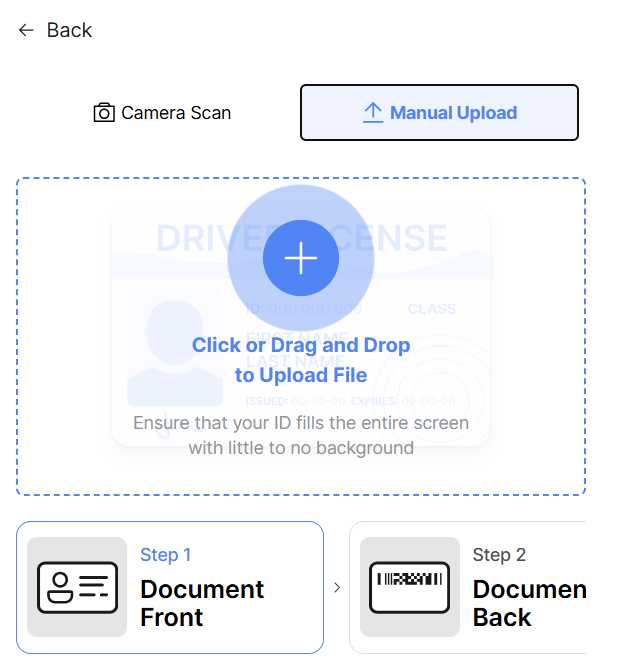The height and width of the screenshot is (671, 624).
Task: Click the faded CLASS label in the placeholder
Action: [x=432, y=309]
